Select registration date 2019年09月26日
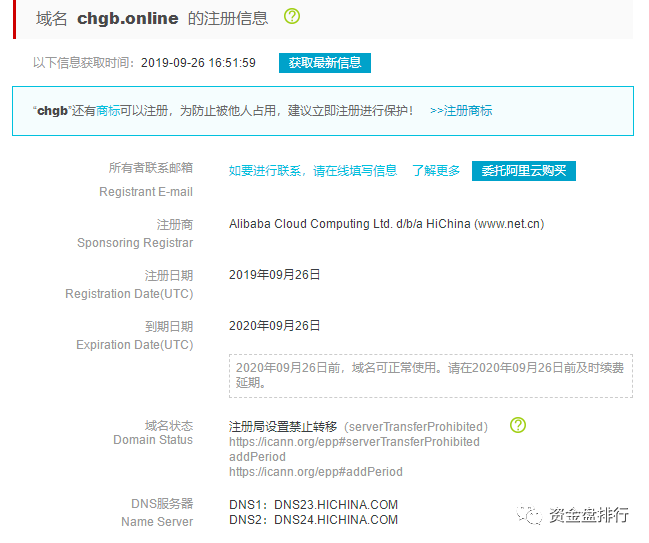This screenshot has height=543, width=649. 274,275
